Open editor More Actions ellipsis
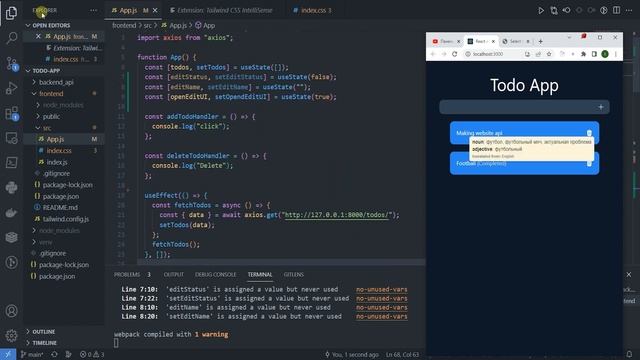Viewport: 640px width, 360px height. [x=629, y=10]
